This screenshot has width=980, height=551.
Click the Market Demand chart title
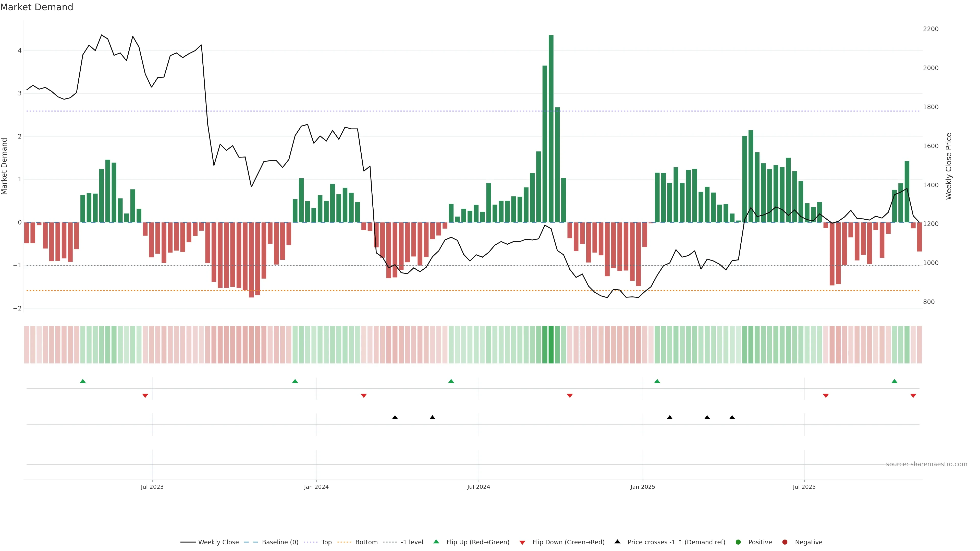click(x=36, y=7)
